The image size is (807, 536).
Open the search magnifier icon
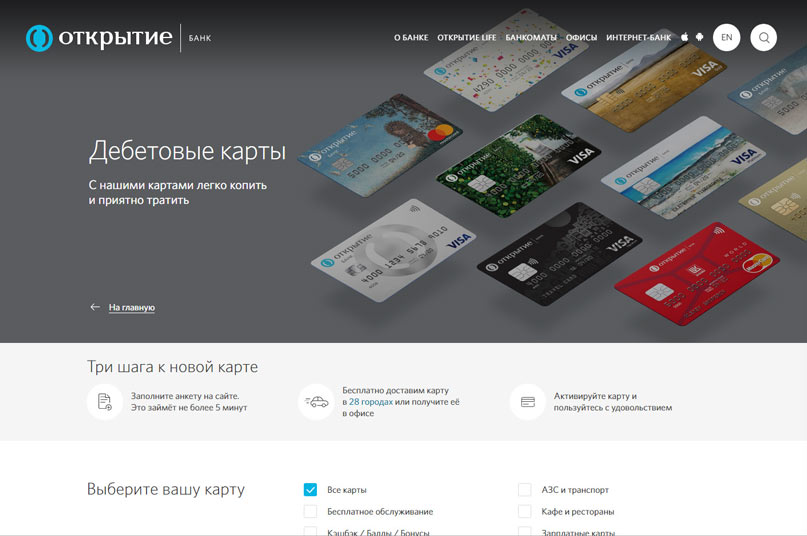[763, 38]
